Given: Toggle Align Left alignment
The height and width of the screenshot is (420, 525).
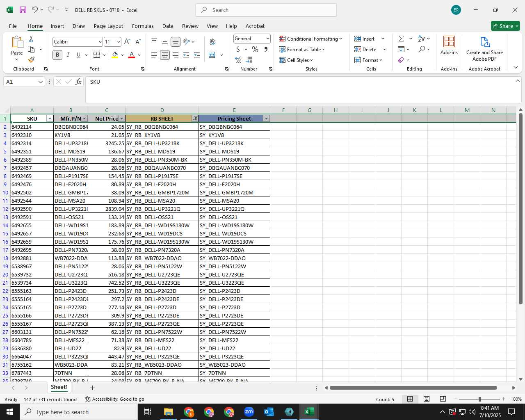Looking at the screenshot, I should (x=154, y=55).
